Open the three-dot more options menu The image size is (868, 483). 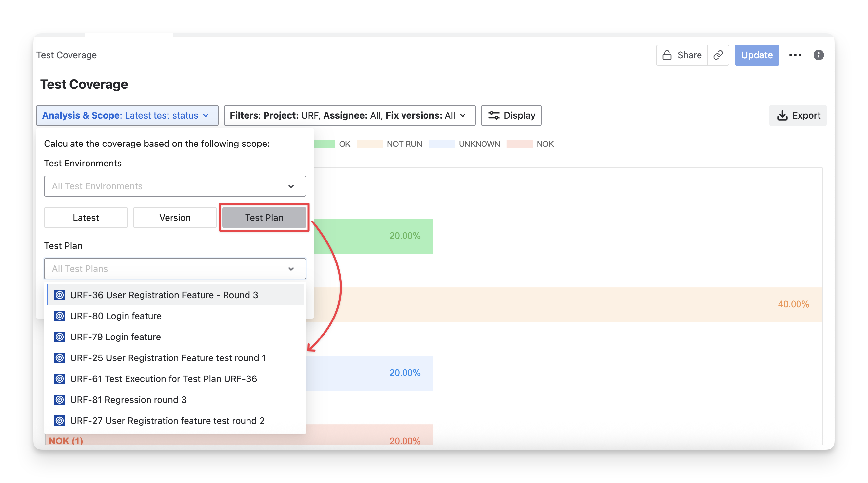(795, 55)
